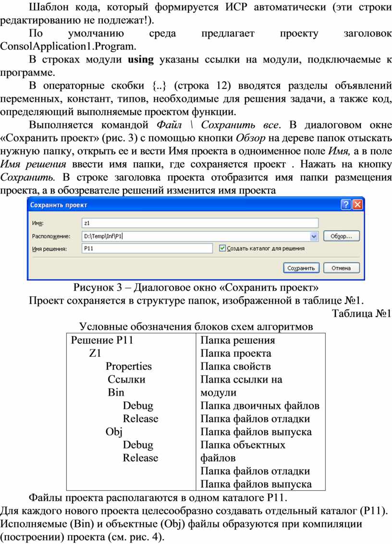Click the caption 'Рисунок 3 – Диалоговое окно'
The image size is (392, 544).
tap(146, 287)
